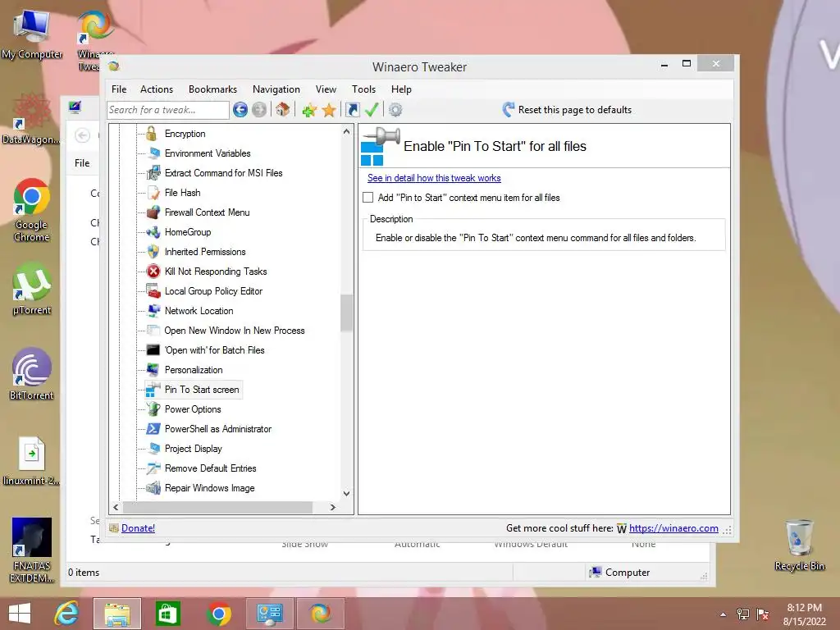Open the Tools menu

[363, 89]
